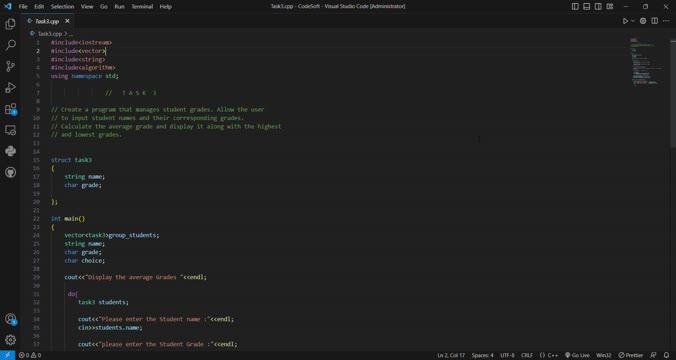Open Run and Debug view
This screenshot has height=360, width=676.
10,88
